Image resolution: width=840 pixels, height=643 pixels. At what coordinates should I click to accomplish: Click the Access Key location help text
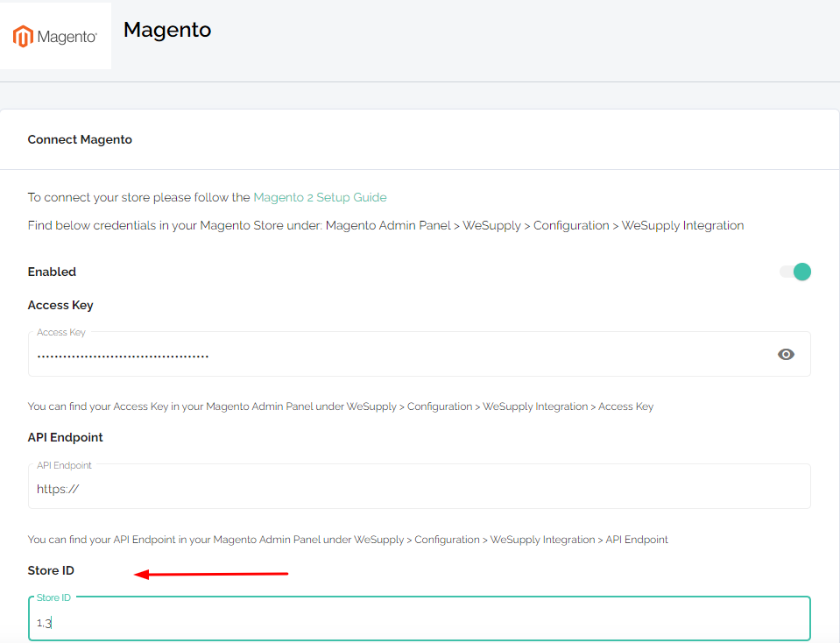pos(341,406)
